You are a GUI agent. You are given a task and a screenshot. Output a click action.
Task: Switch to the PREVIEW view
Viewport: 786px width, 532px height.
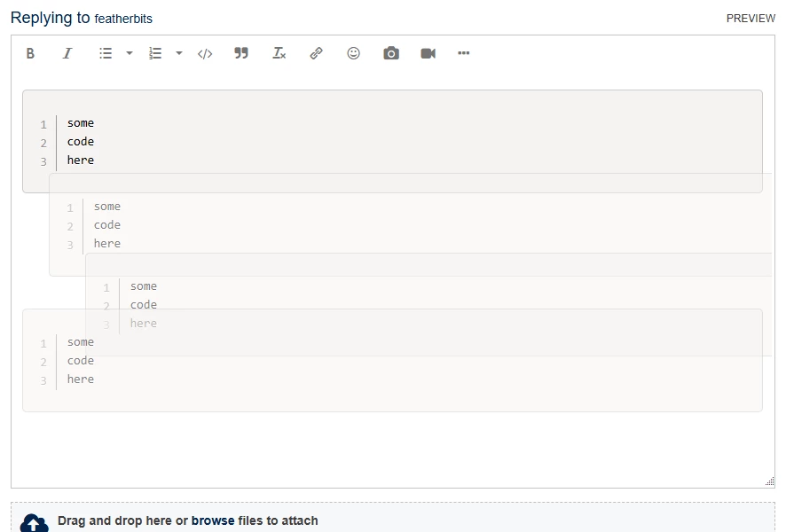751,19
